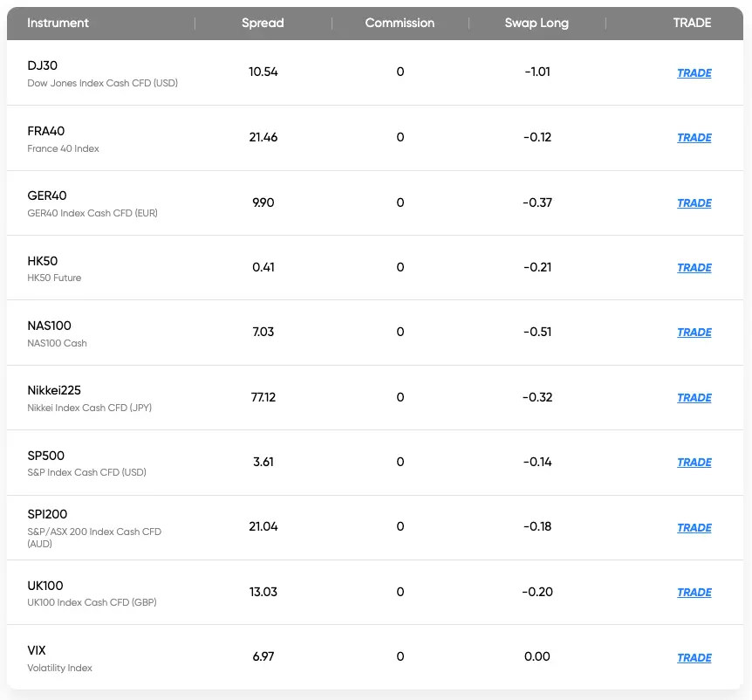This screenshot has width=752, height=700.
Task: Select the Commission column header
Action: pyautogui.click(x=400, y=24)
